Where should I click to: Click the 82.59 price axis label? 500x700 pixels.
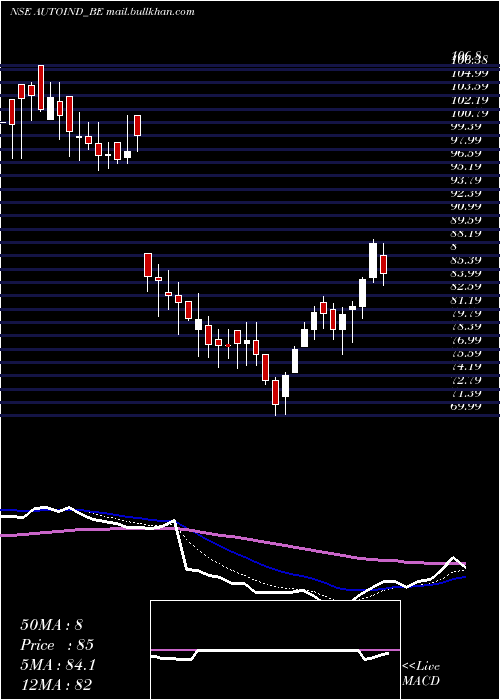pyautogui.click(x=467, y=287)
